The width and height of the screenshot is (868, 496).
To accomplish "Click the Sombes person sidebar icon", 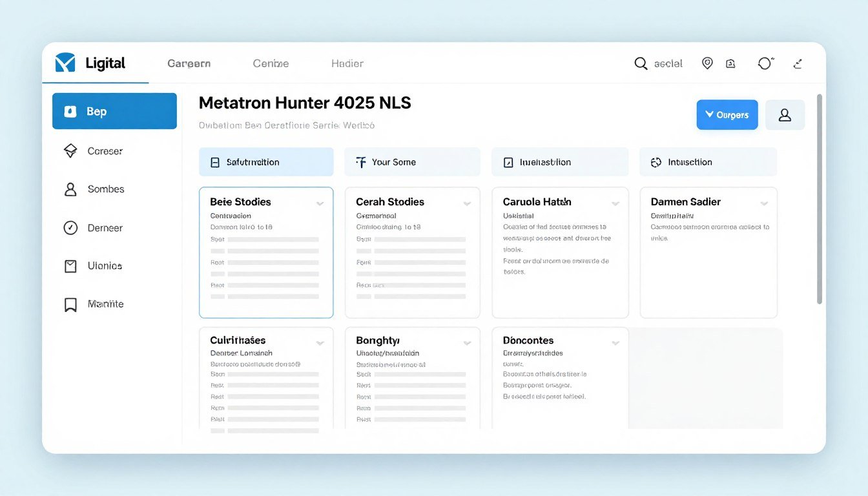I will (70, 189).
